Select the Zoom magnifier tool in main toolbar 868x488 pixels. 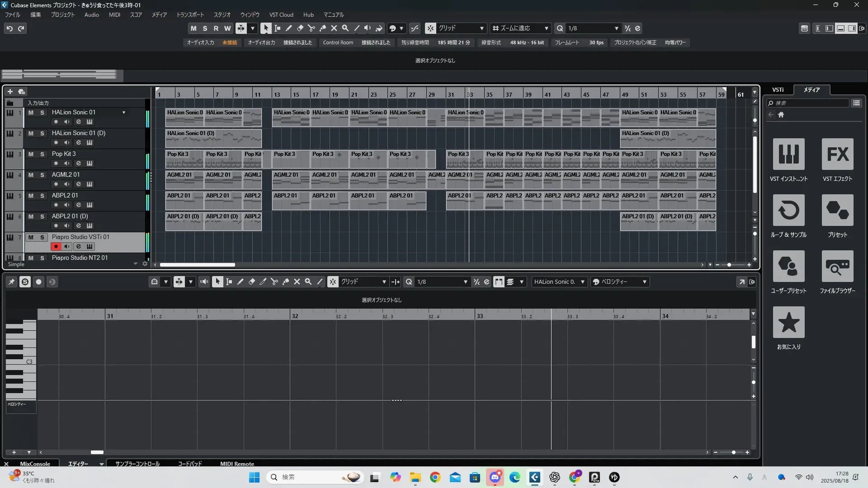(345, 28)
